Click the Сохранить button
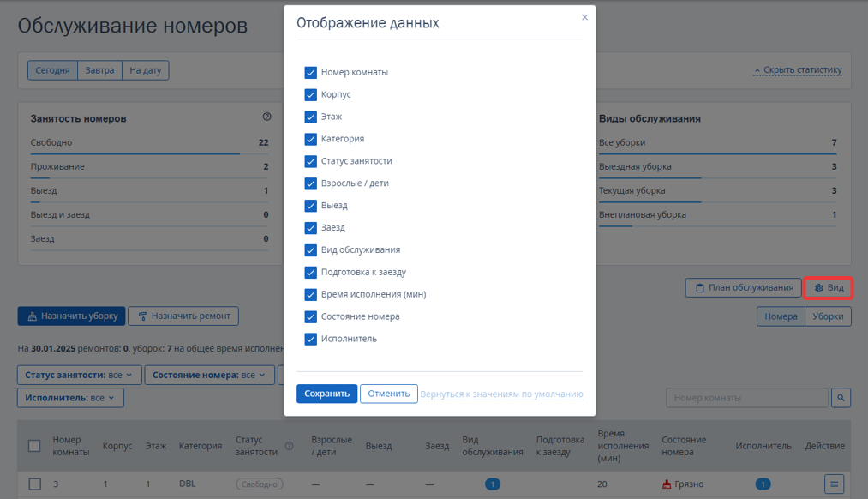 click(x=326, y=394)
